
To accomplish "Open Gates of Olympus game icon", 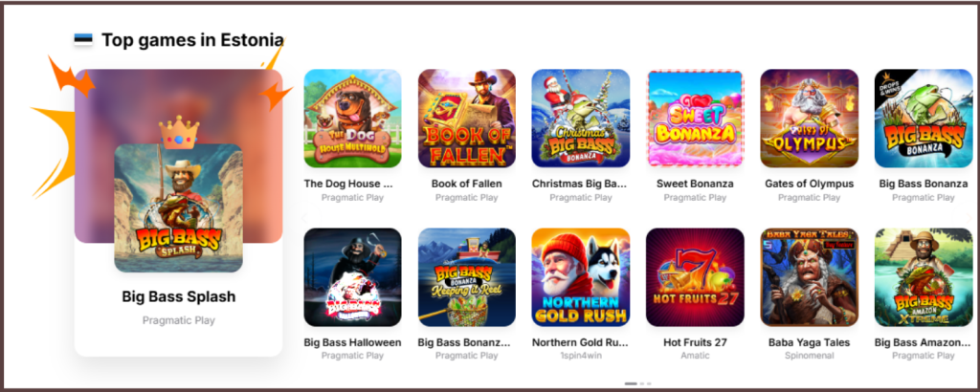I will point(810,118).
